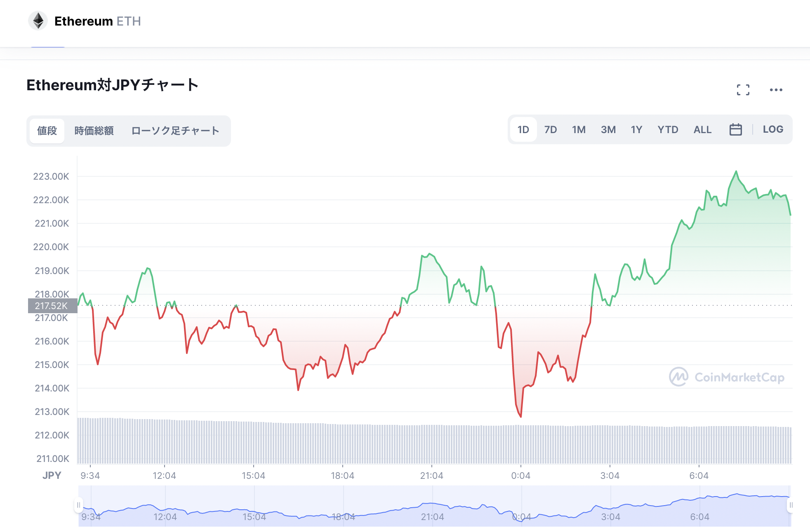This screenshot has width=810, height=532.
Task: Click the 223.00K axis label
Action: click(x=51, y=176)
